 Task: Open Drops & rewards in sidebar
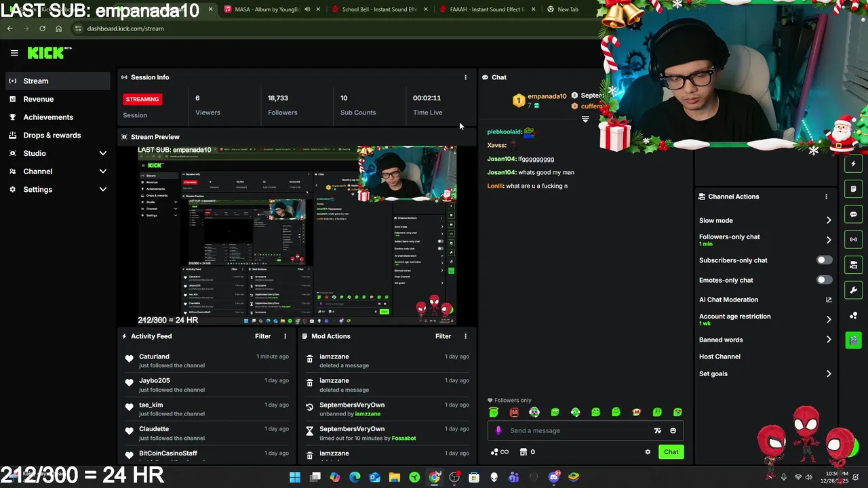click(x=57, y=136)
